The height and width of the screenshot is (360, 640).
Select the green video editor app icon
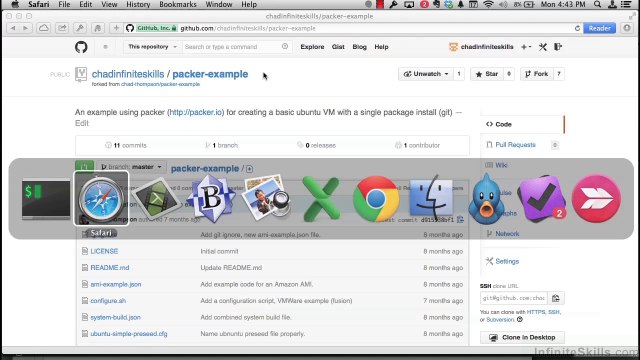tap(156, 199)
